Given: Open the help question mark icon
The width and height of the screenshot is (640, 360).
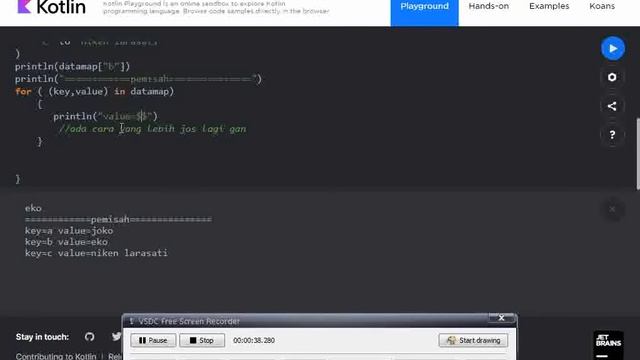Looking at the screenshot, I should [612, 135].
